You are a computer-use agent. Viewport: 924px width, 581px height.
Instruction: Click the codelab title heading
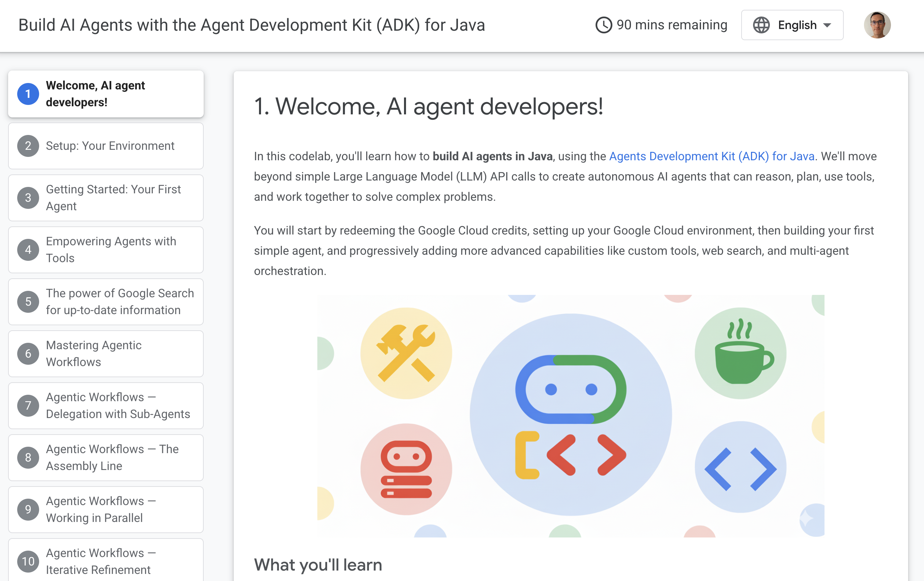251,25
